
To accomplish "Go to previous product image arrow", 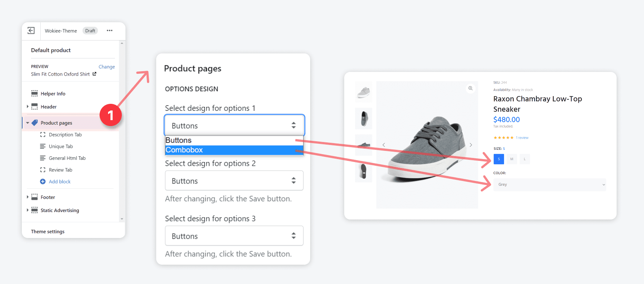I will pos(384,145).
